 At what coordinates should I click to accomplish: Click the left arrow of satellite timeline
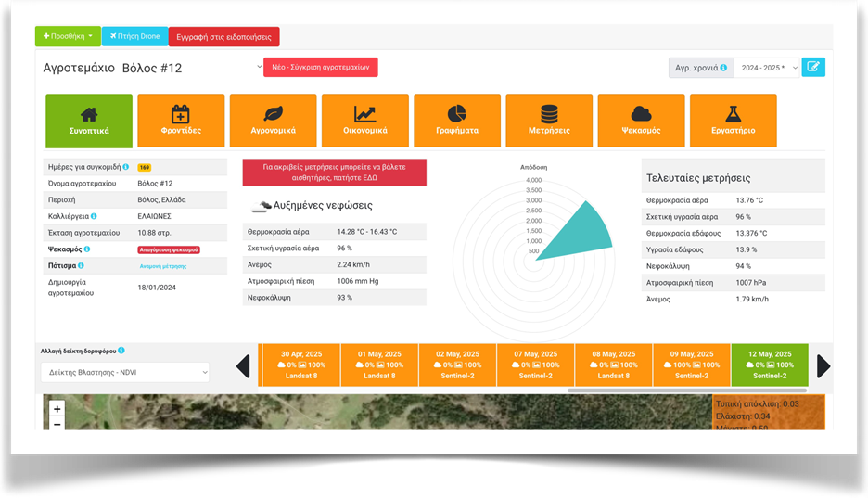coord(243,366)
